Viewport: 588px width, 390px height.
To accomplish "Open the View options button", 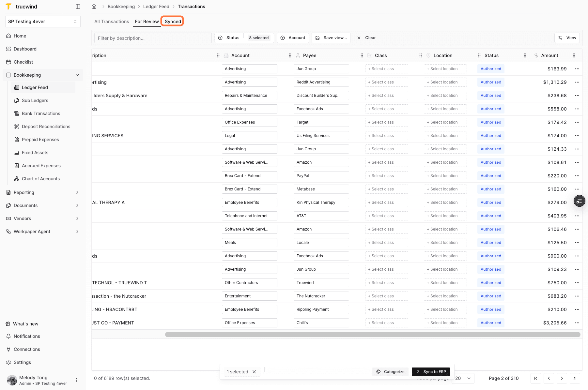I will [567, 38].
